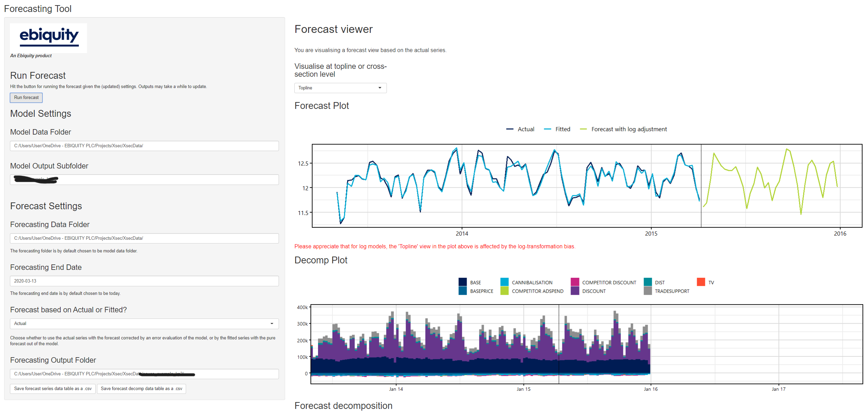868x412 pixels.
Task: Click the TV legend color swatch
Action: point(701,282)
